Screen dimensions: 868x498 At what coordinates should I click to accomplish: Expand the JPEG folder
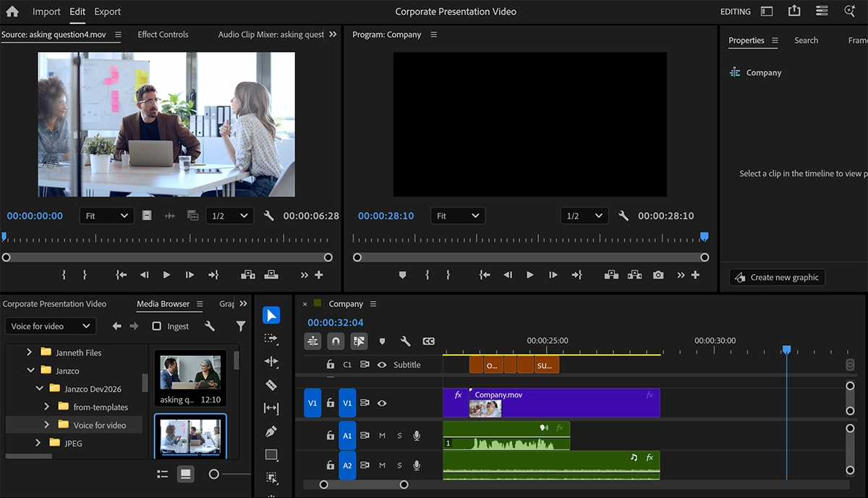pos(38,443)
